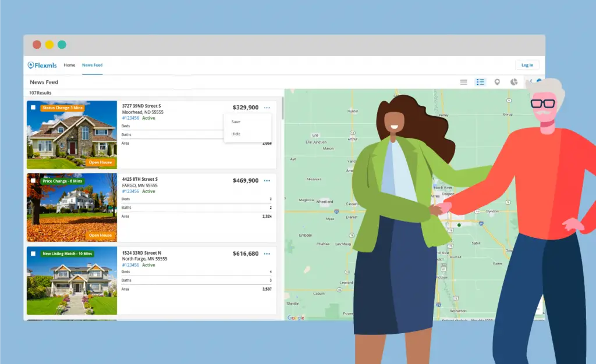This screenshot has width=596, height=364.
Task: Open the more options for the $616,680 listing
Action: tap(267, 254)
